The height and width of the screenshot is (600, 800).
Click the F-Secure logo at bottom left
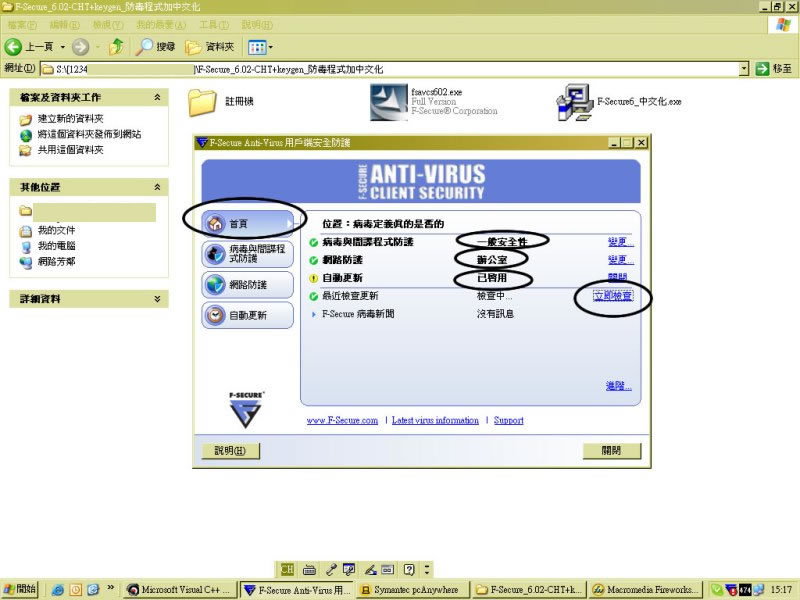246,410
